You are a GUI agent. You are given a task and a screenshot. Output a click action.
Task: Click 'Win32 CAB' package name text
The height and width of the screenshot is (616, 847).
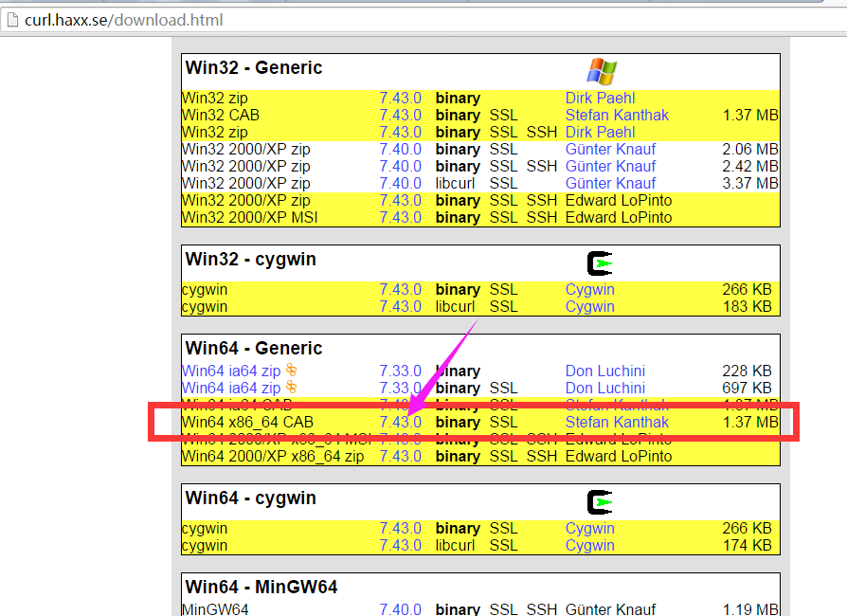coord(221,115)
